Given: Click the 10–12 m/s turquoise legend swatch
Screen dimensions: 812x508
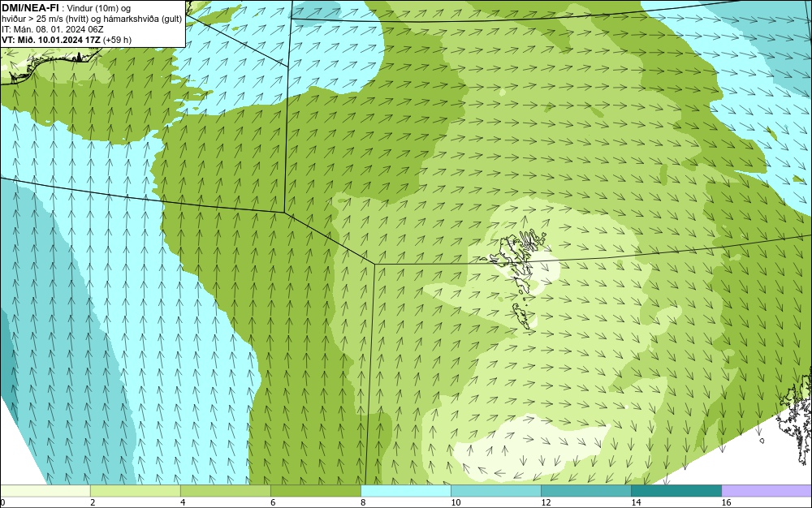Looking at the screenshot, I should [x=495, y=490].
